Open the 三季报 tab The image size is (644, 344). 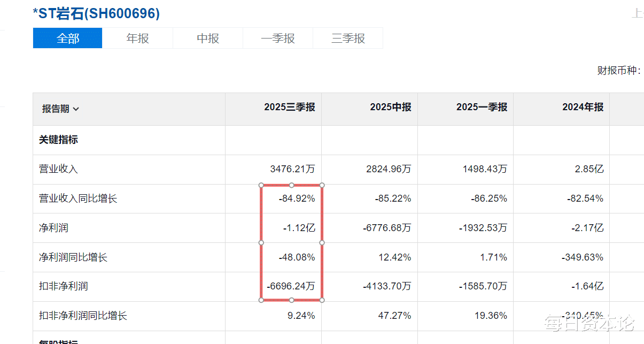click(348, 39)
